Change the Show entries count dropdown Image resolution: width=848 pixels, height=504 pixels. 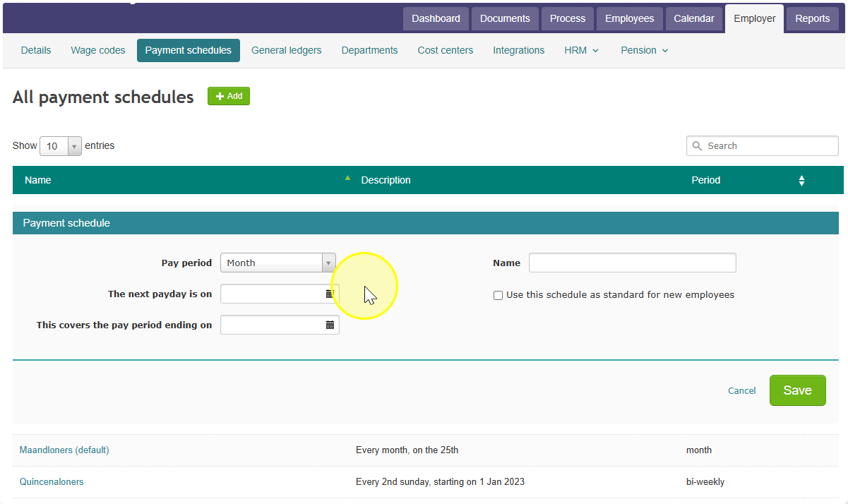[61, 146]
